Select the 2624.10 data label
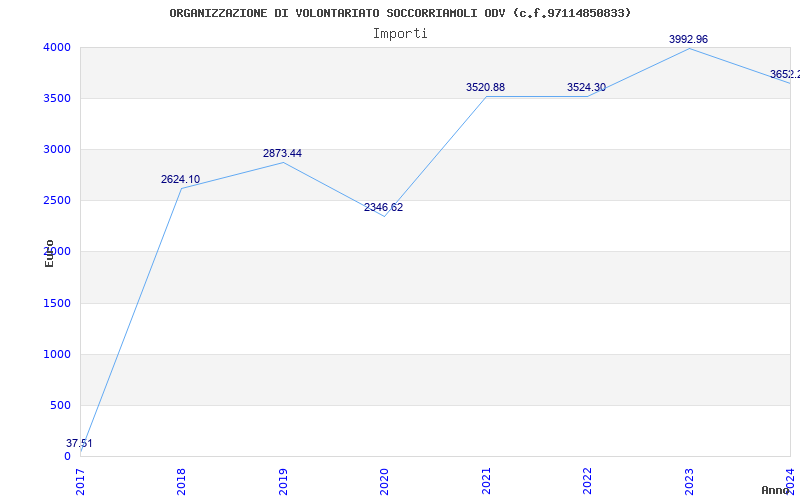Screen dimensions: 800x500 coord(180,179)
